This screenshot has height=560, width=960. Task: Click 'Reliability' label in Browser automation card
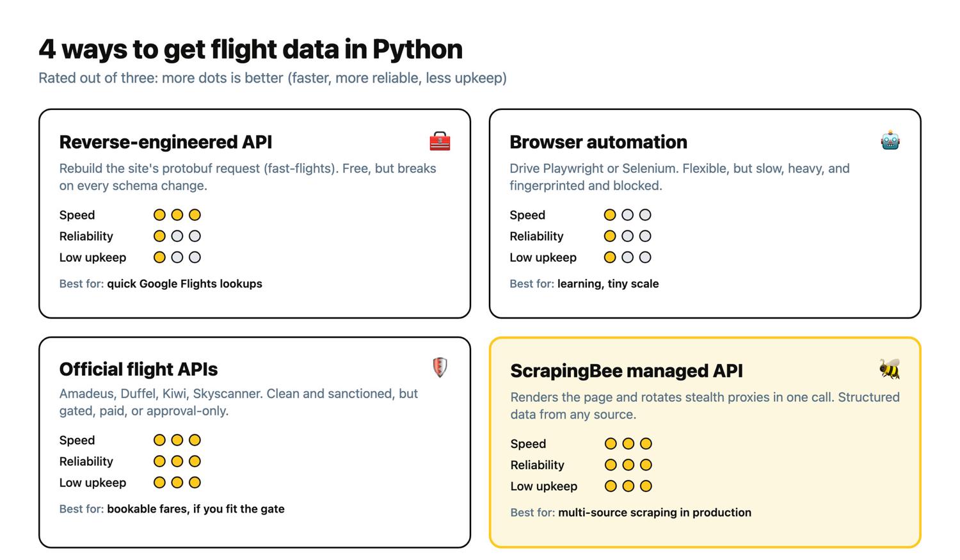536,236
